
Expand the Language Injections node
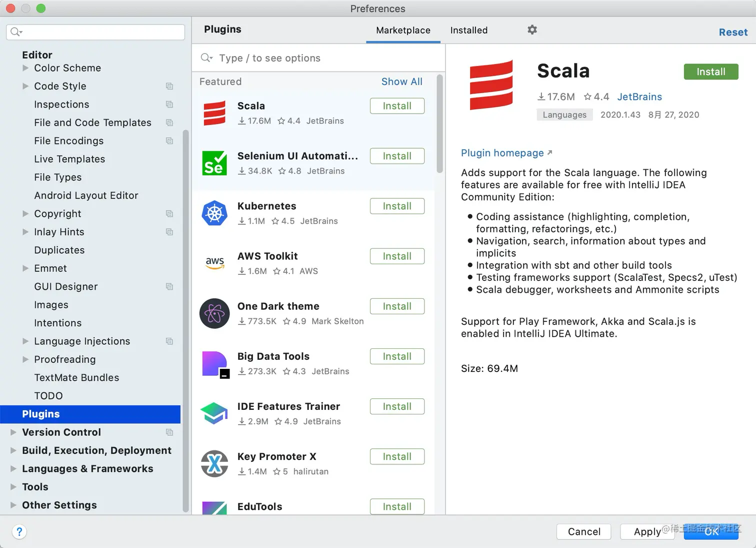click(25, 341)
